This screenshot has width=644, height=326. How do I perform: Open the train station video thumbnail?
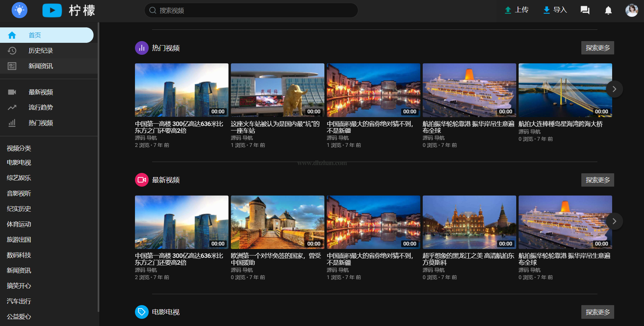[277, 90]
